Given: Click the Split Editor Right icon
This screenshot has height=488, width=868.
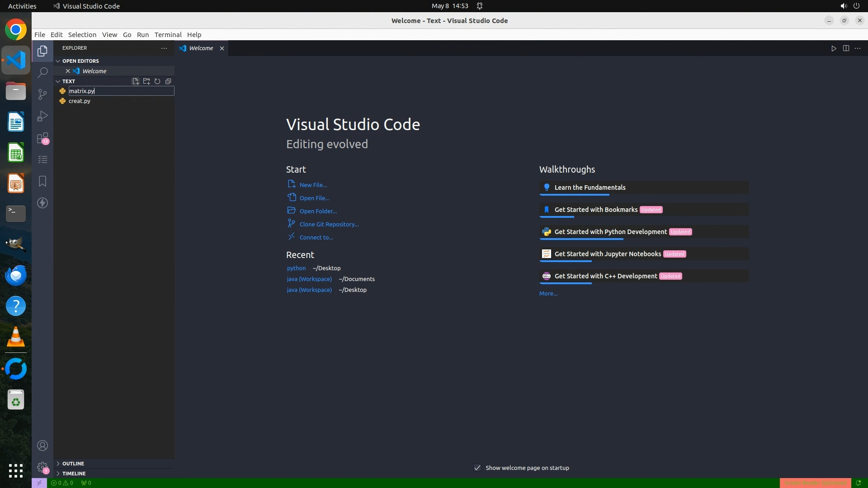Looking at the screenshot, I should [846, 48].
